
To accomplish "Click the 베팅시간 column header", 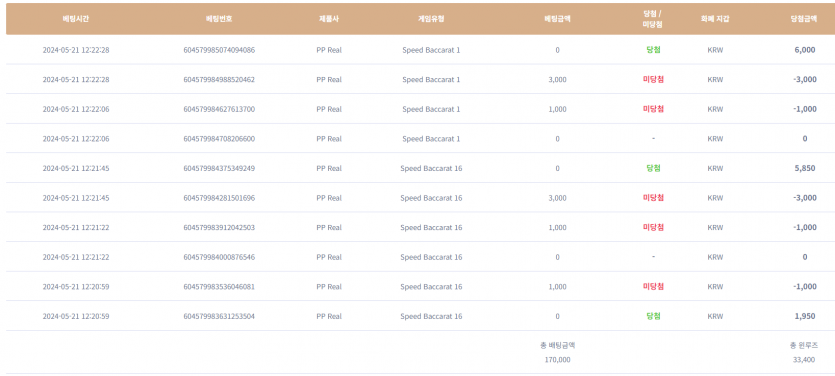I will (76, 19).
